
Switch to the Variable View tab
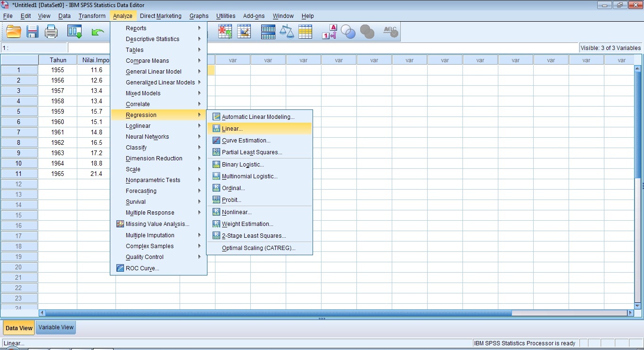pos(56,327)
